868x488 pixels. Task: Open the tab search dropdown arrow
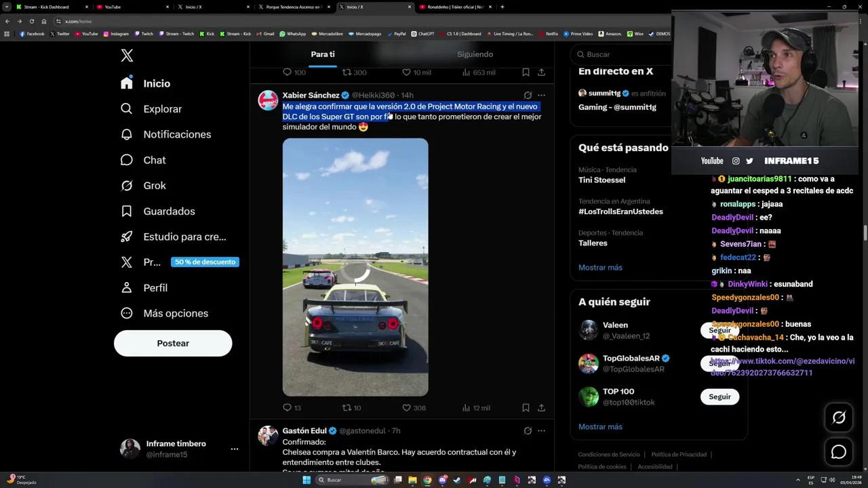pos(7,7)
